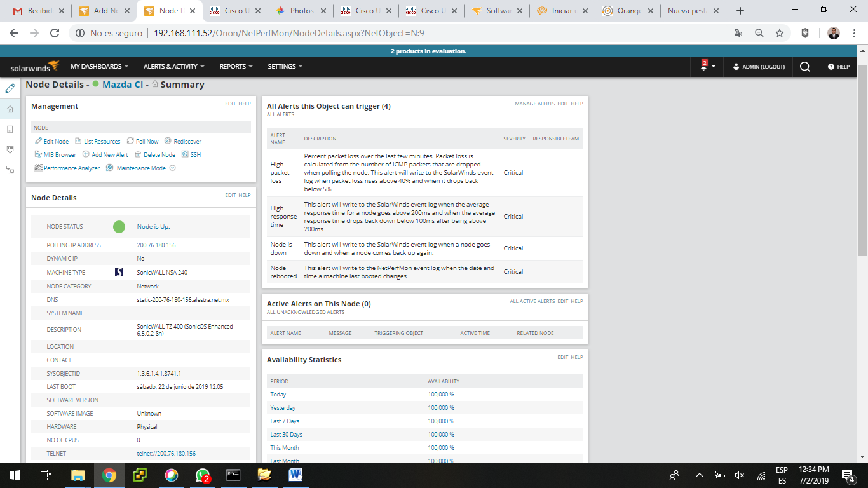Viewport: 868px width, 488px height.
Task: Click Last 30 Days period link
Action: click(x=286, y=435)
